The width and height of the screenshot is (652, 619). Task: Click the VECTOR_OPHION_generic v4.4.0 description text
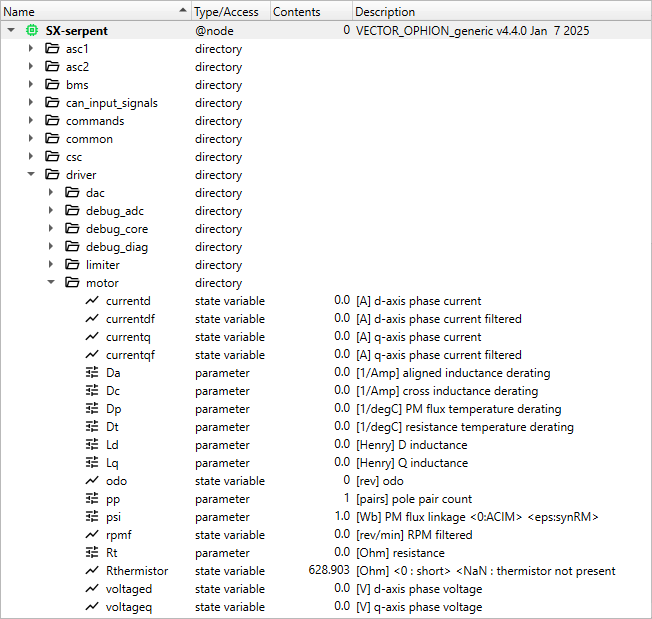pos(472,31)
